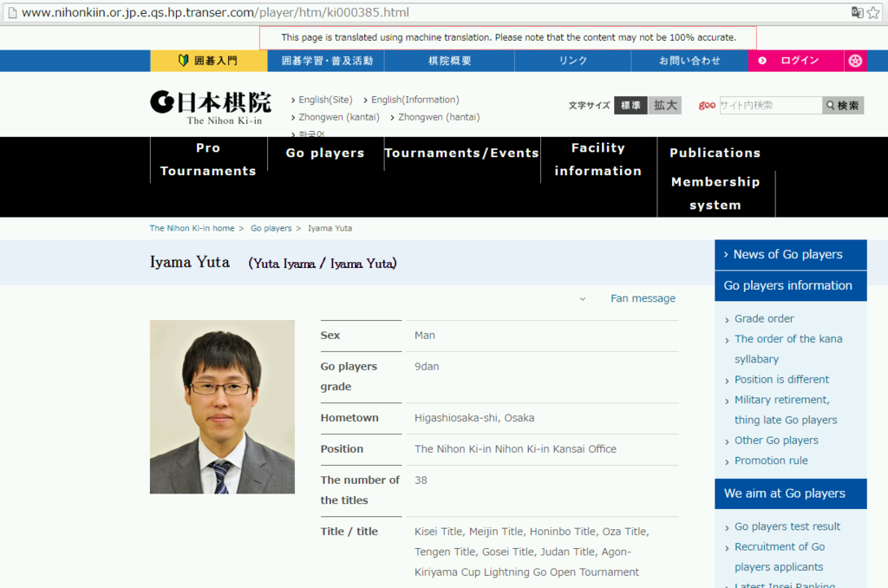888x588 pixels.
Task: Open the Go players menu
Action: pyautogui.click(x=325, y=153)
